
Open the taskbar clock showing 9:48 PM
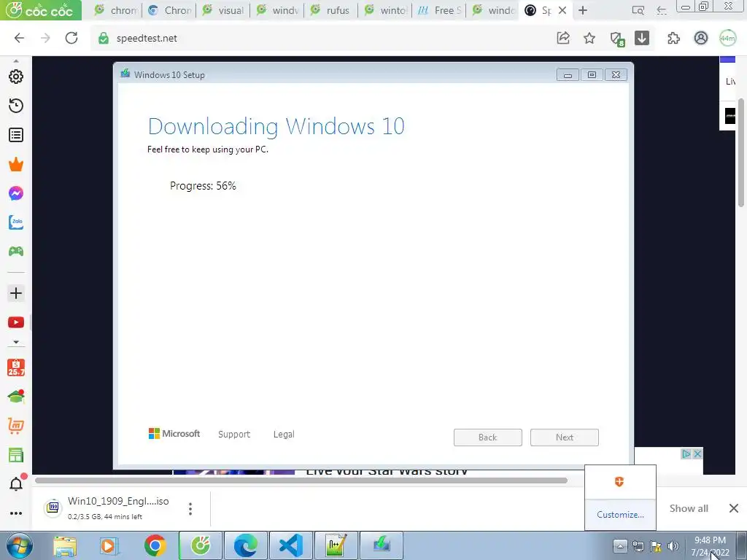[x=710, y=546]
